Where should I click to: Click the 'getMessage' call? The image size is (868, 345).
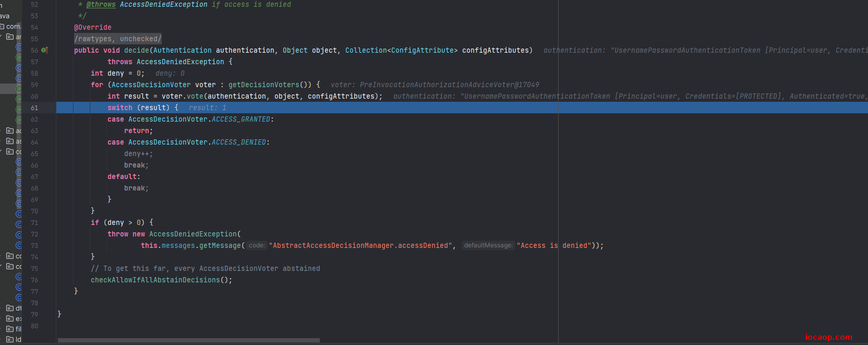(x=220, y=245)
